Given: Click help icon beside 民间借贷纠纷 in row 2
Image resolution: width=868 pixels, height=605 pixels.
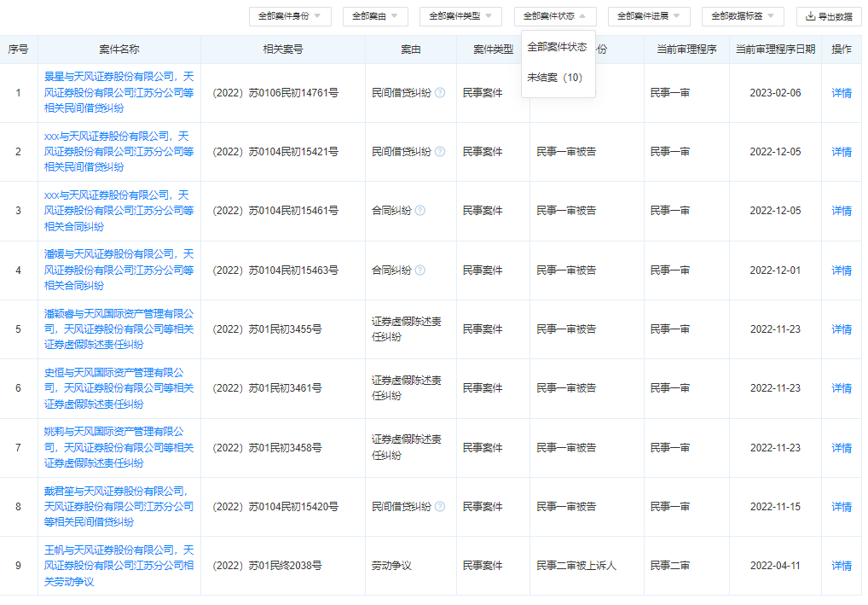Looking at the screenshot, I should [440, 151].
